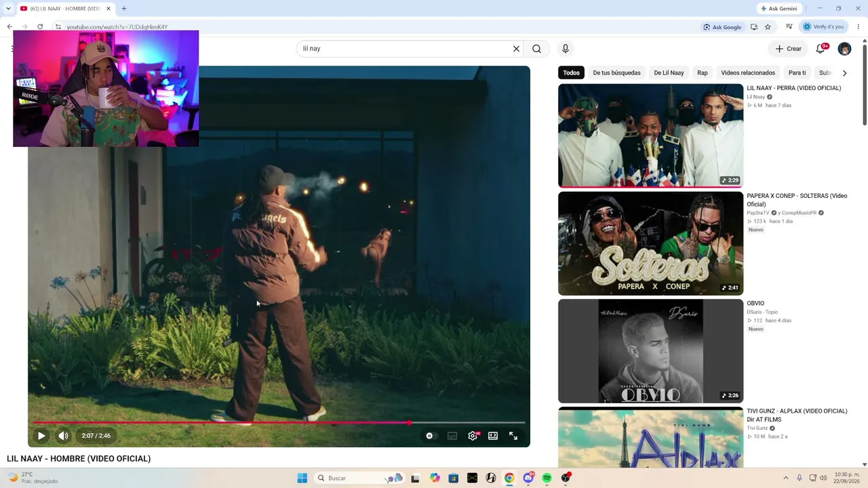Open Microsoft Store from the taskbar
The width and height of the screenshot is (868, 488).
pyautogui.click(x=454, y=478)
